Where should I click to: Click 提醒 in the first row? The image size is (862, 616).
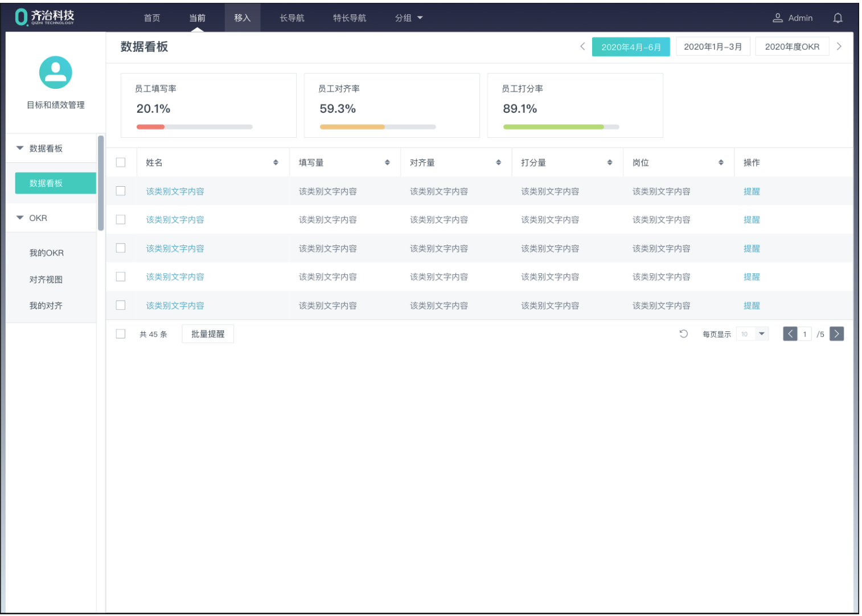coord(752,191)
